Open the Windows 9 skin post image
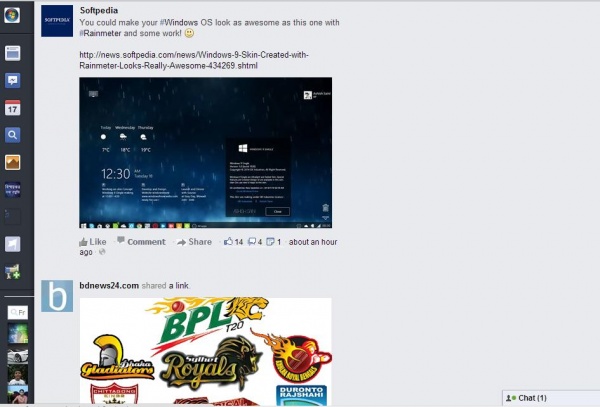600x407 pixels. click(x=205, y=153)
